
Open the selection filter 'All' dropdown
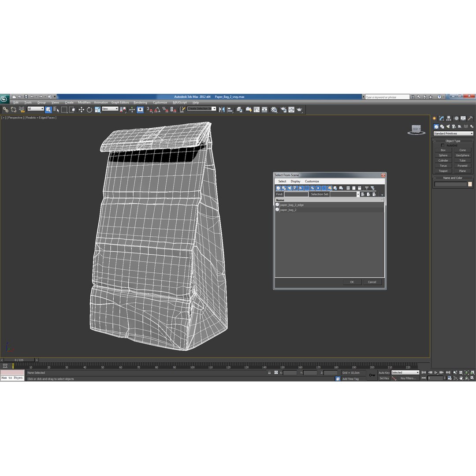(x=36, y=109)
